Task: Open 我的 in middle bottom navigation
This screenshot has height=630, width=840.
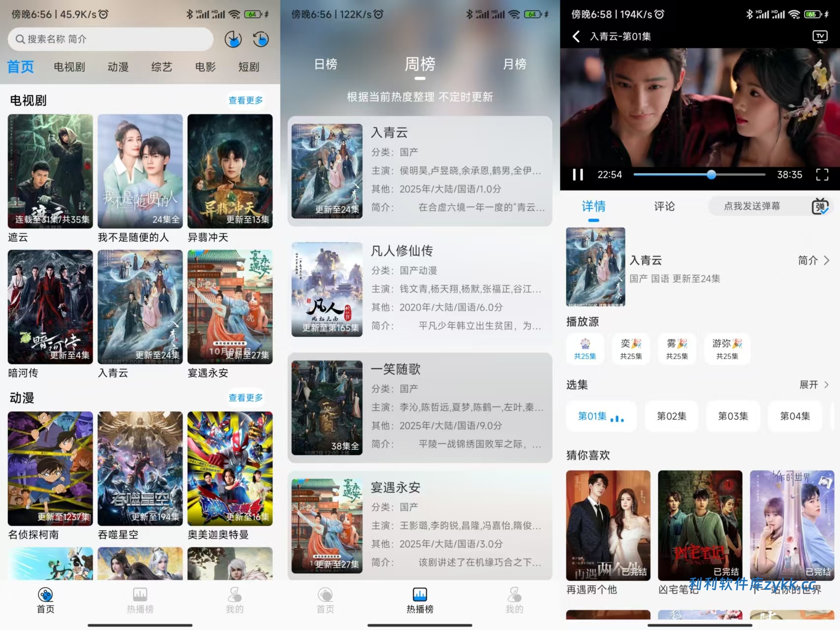Action: (514, 600)
